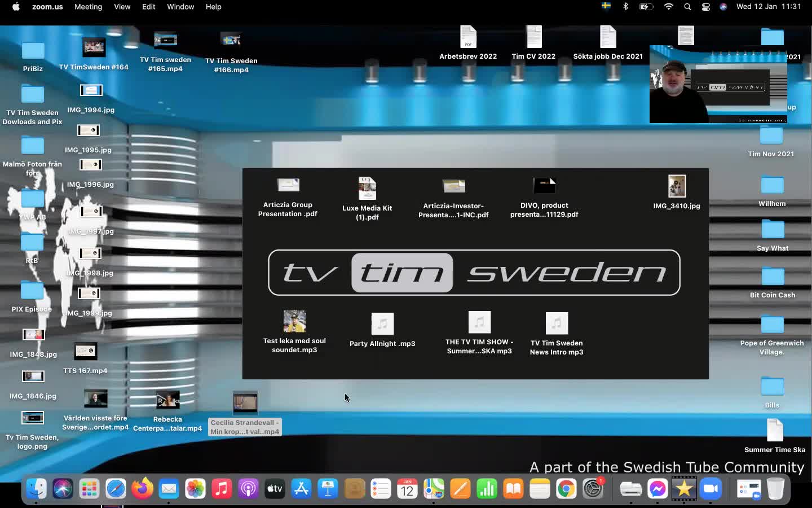
Task: Open the Help menu
Action: point(214,7)
